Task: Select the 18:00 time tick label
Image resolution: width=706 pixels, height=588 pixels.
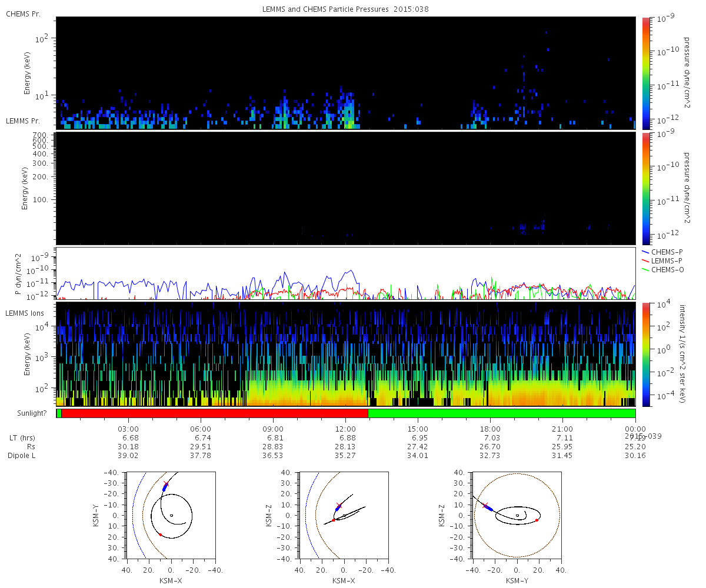Action: point(490,429)
